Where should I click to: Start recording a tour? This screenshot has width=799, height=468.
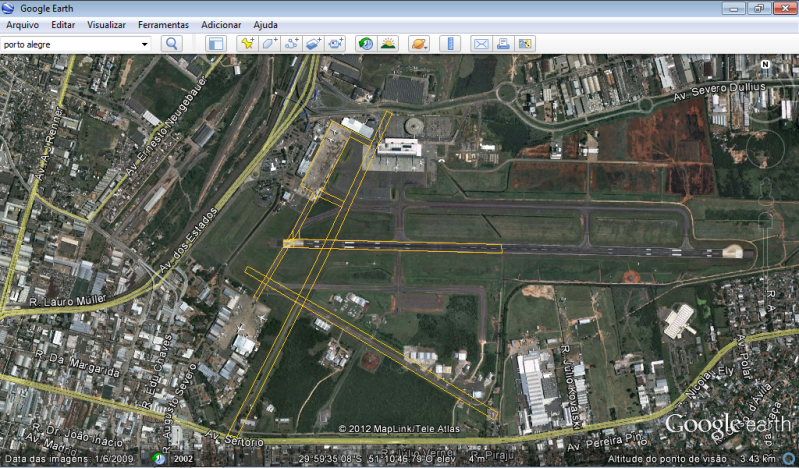(335, 44)
